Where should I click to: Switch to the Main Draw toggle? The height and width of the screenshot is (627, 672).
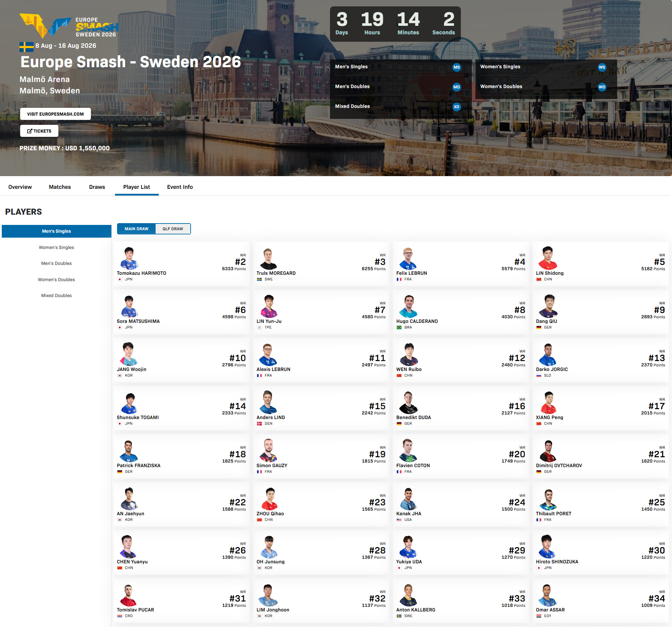click(x=137, y=229)
